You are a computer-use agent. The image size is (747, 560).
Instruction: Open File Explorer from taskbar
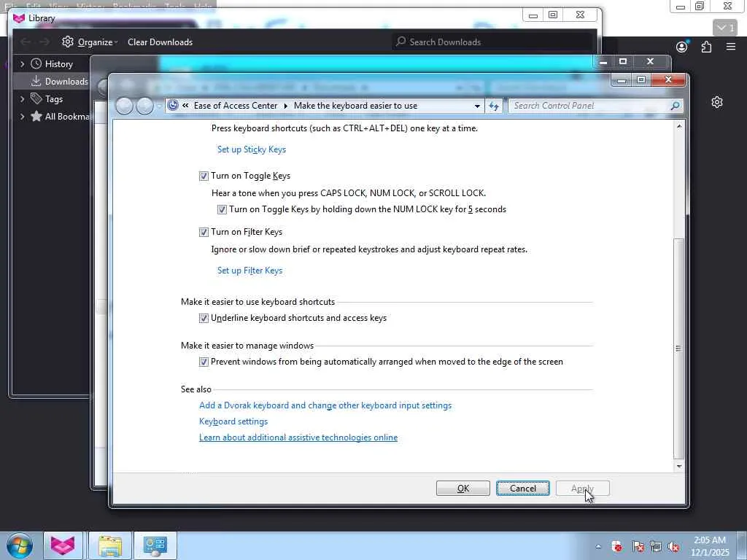point(110,545)
